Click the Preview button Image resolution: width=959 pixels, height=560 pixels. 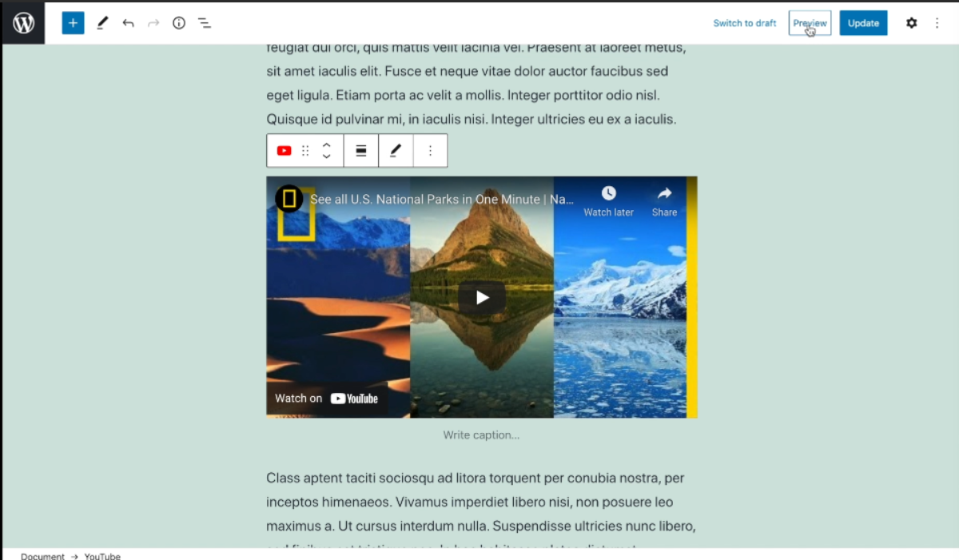[810, 23]
